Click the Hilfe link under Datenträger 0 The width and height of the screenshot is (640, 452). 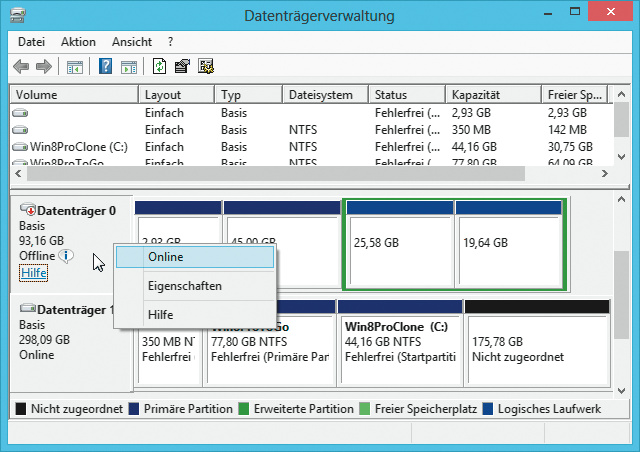coord(33,273)
